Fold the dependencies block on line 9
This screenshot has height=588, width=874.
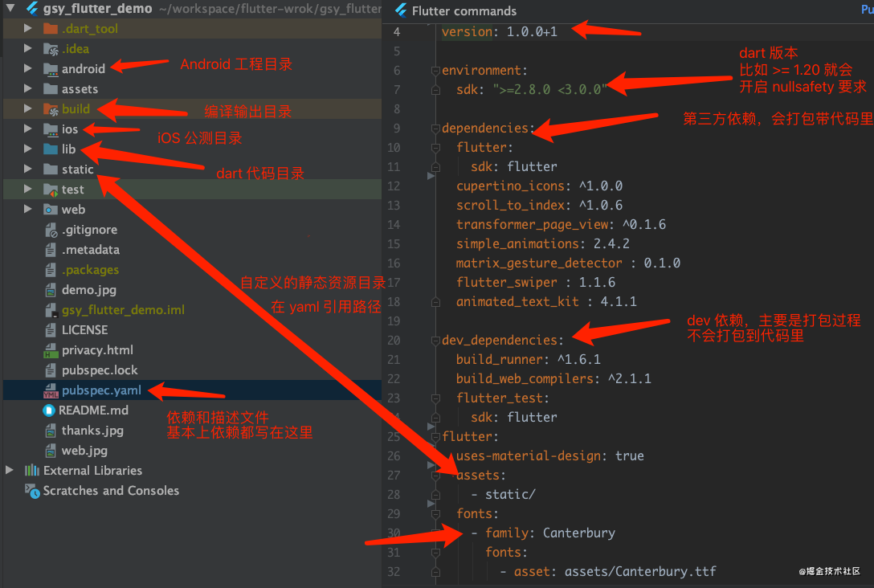tap(435, 129)
